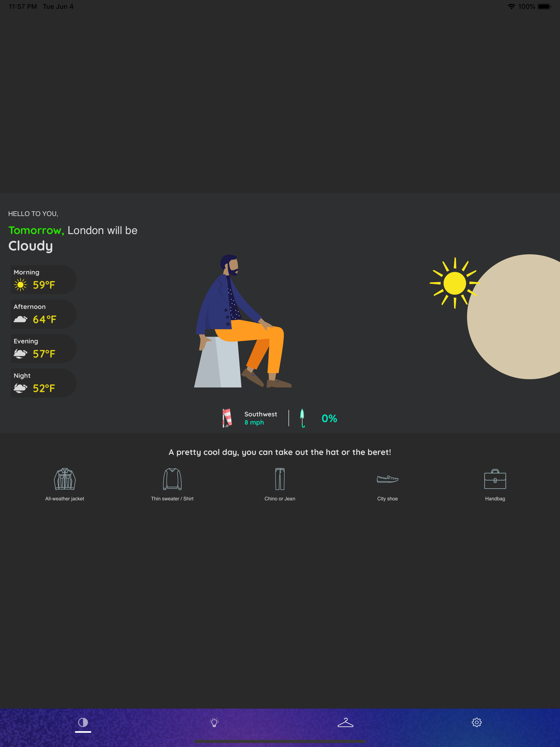Select the Morning 59°F forecast card

[x=43, y=280]
